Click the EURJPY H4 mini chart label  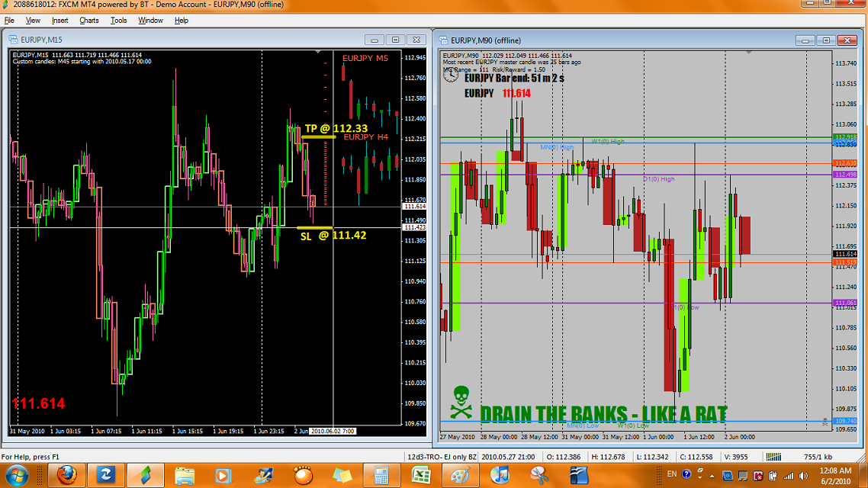(366, 136)
